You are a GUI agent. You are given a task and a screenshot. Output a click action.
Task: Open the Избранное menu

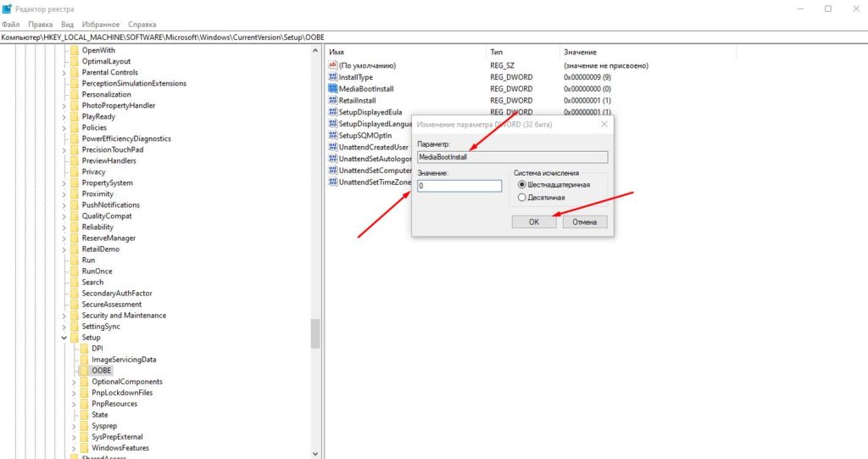pos(101,25)
